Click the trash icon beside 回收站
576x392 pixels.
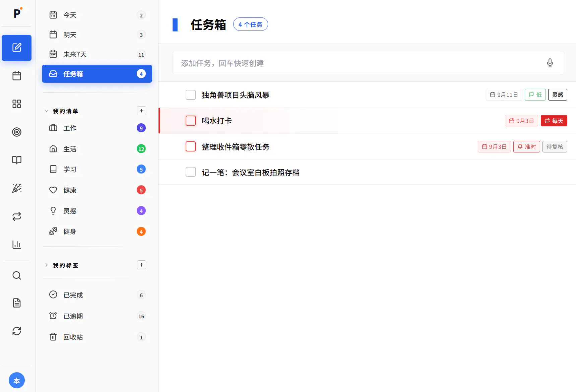53,337
